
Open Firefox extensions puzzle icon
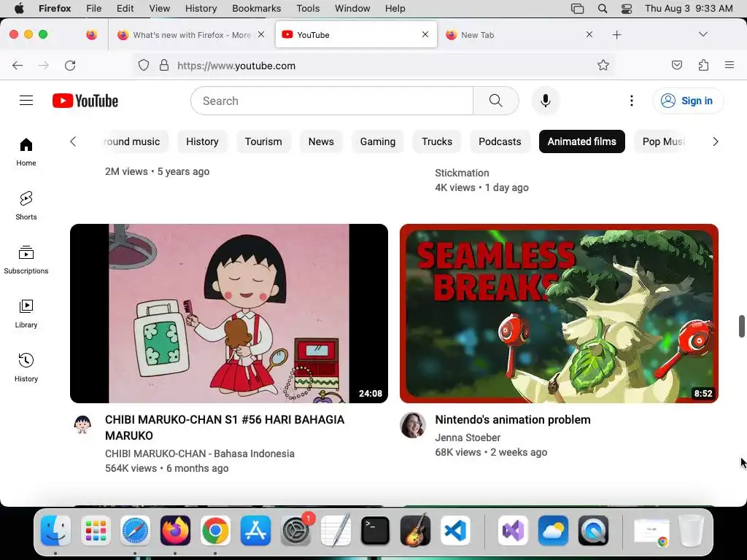pos(703,65)
